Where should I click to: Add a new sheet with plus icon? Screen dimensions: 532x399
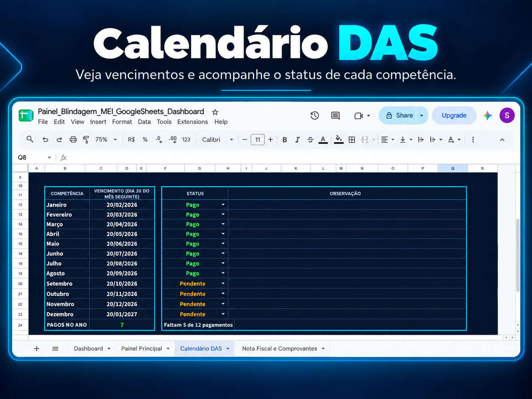click(x=37, y=348)
